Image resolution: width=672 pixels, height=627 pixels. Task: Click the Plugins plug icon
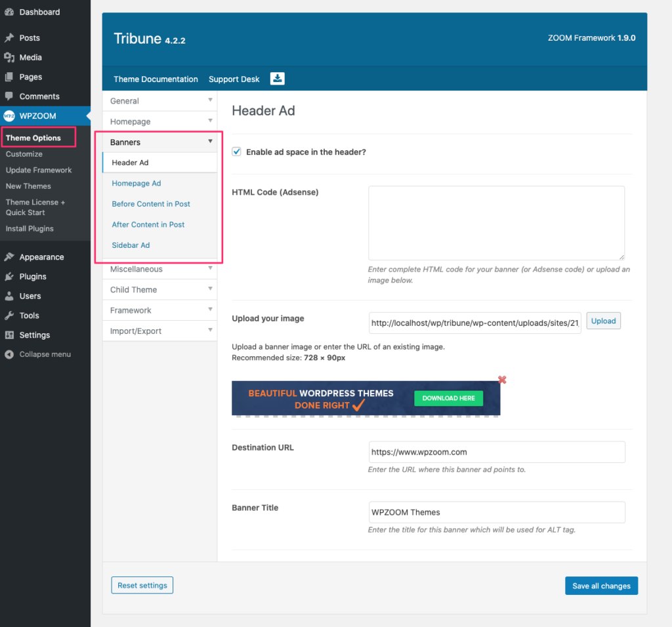click(9, 277)
